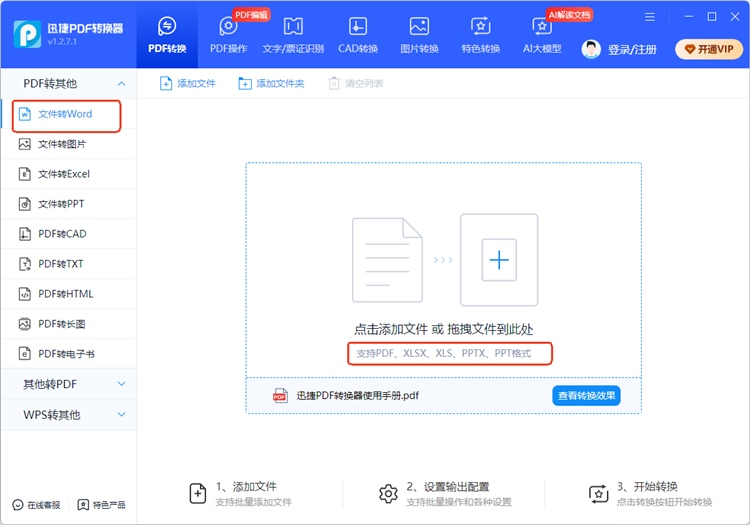Click the user avatar icon
750x525 pixels.
click(591, 49)
